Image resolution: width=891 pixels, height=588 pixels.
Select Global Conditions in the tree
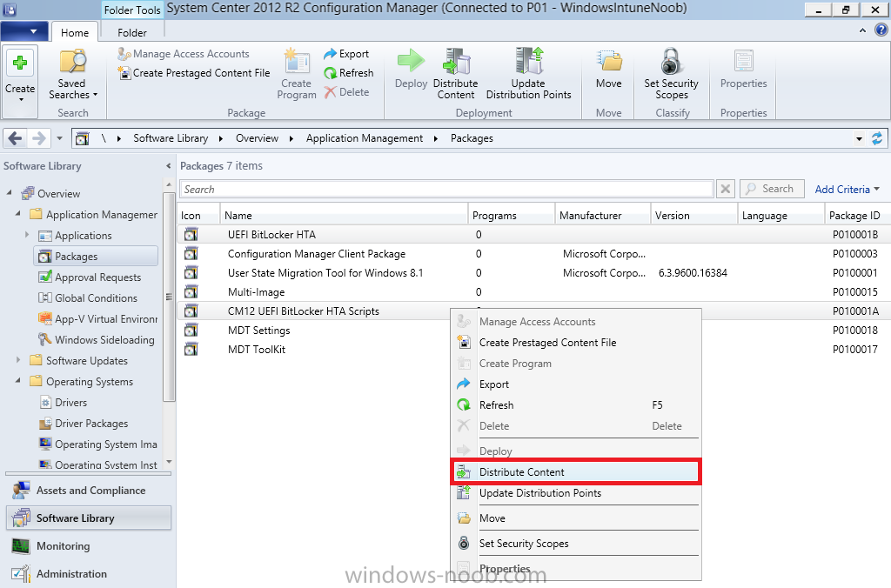pos(96,298)
